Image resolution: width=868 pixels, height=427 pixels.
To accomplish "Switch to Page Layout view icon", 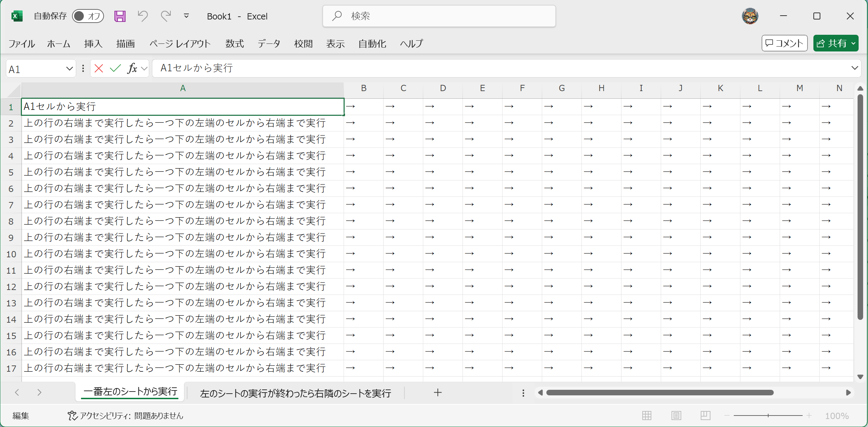I will (676, 415).
